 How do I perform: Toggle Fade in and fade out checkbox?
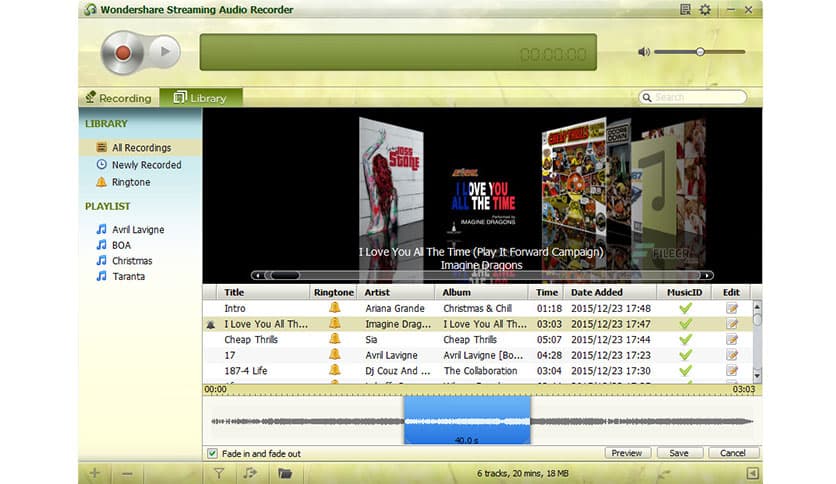click(212, 454)
